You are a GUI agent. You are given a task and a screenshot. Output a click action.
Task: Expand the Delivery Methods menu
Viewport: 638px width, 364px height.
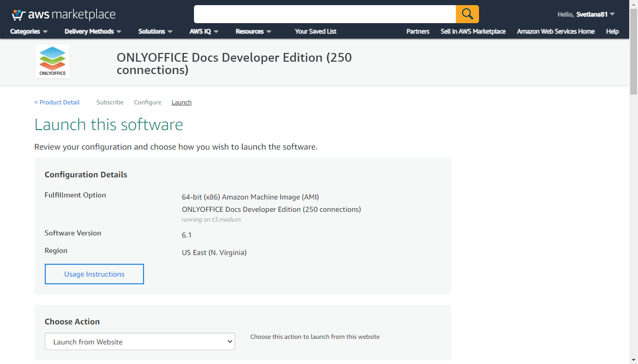pyautogui.click(x=93, y=31)
